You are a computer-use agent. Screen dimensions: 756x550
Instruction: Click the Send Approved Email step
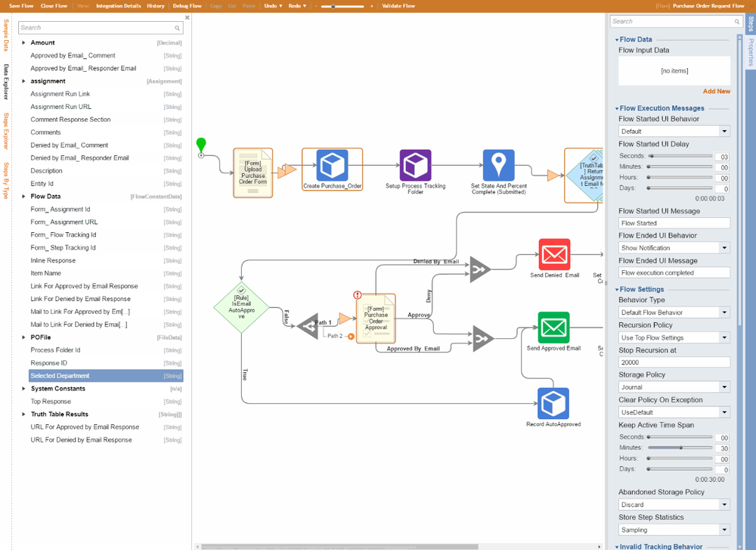pyautogui.click(x=553, y=327)
